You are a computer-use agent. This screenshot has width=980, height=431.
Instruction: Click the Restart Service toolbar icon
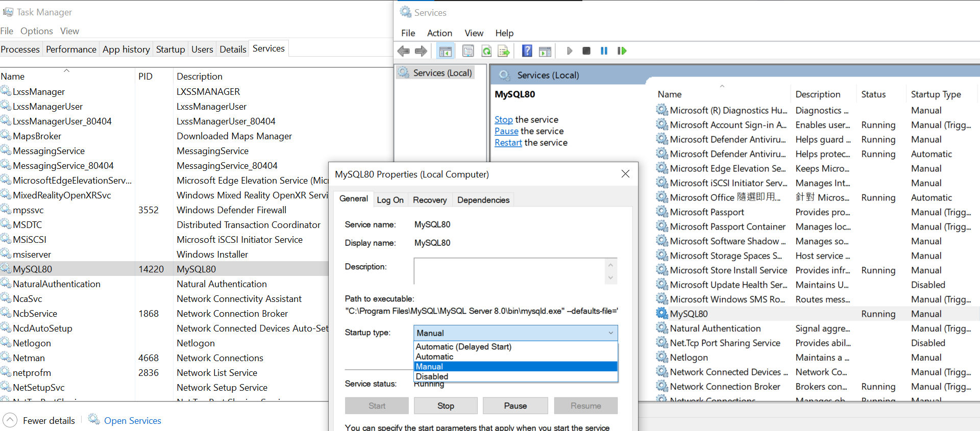[x=622, y=51]
